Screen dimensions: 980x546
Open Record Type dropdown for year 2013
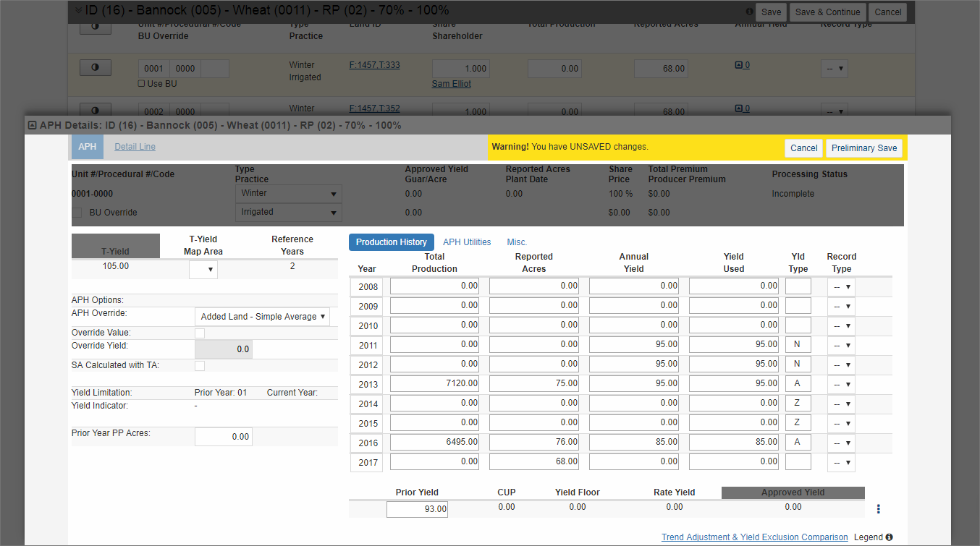pyautogui.click(x=841, y=385)
